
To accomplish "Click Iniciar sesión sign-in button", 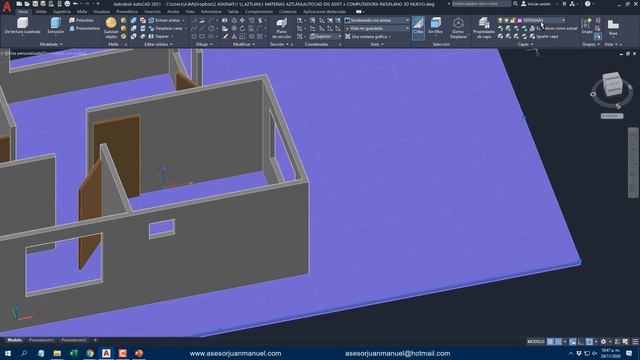I will [536, 4].
